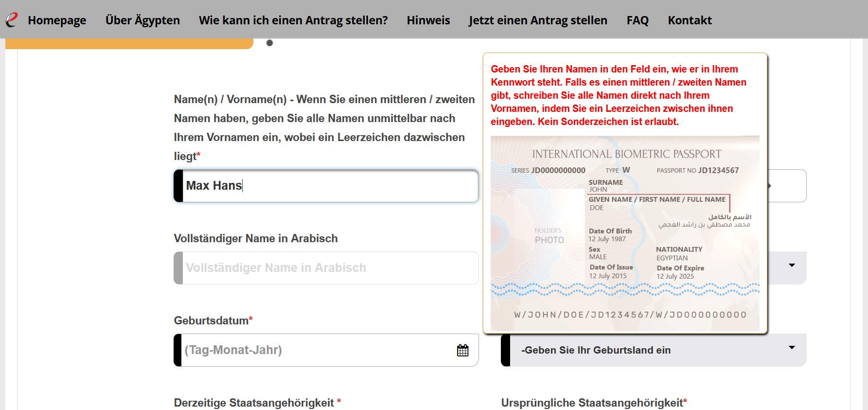
Task: Click the red name instructions tooltip text
Action: (618, 95)
